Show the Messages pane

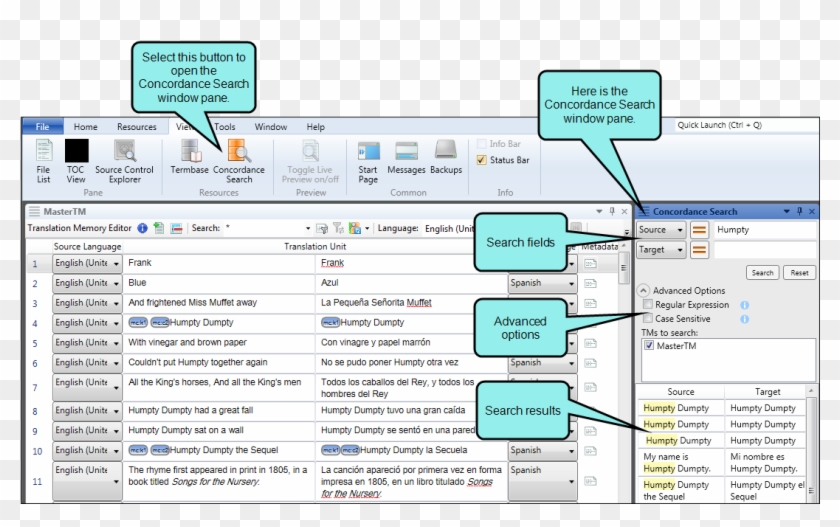tap(406, 157)
